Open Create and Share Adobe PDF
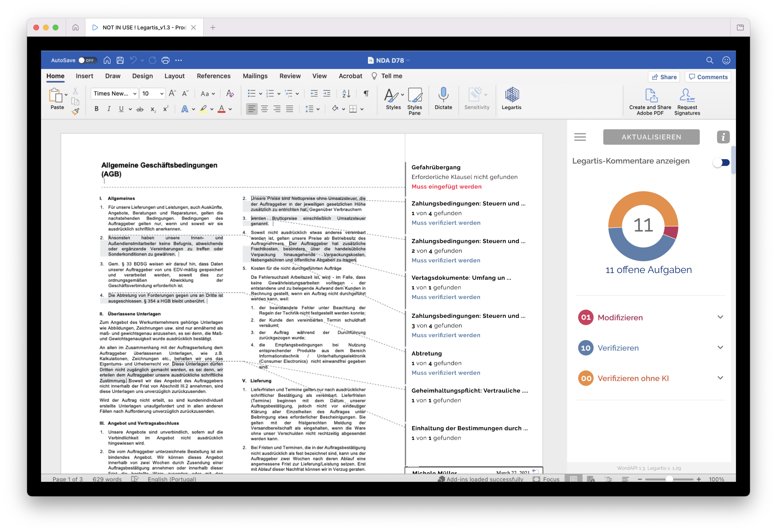 click(x=650, y=102)
